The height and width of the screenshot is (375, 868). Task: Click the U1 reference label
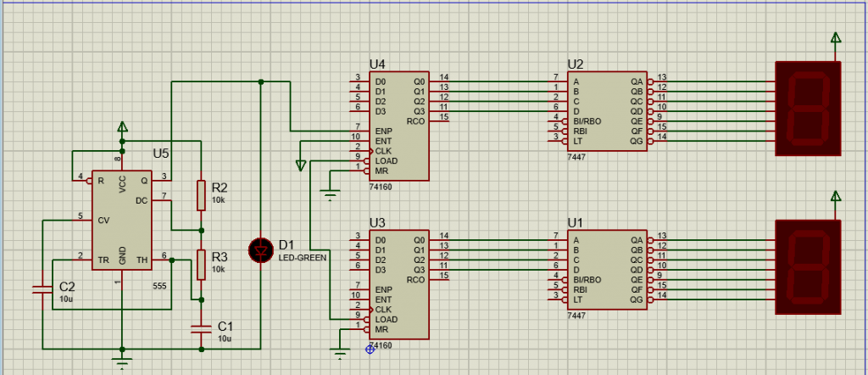(576, 222)
